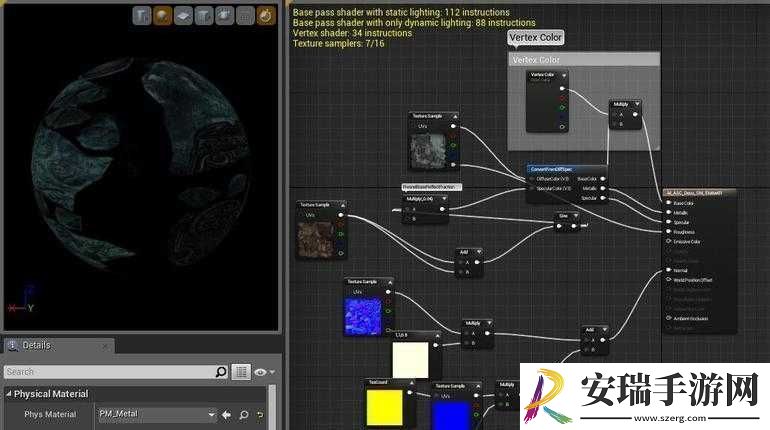
Task: Click the purple-blue normal map thumbnail
Action: click(363, 316)
